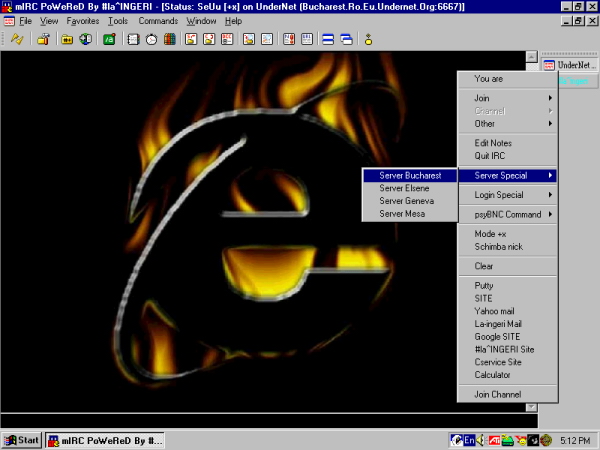This screenshot has height=450, width=600.
Task: Open La-ingeri Mail menu entry
Action: [507, 324]
